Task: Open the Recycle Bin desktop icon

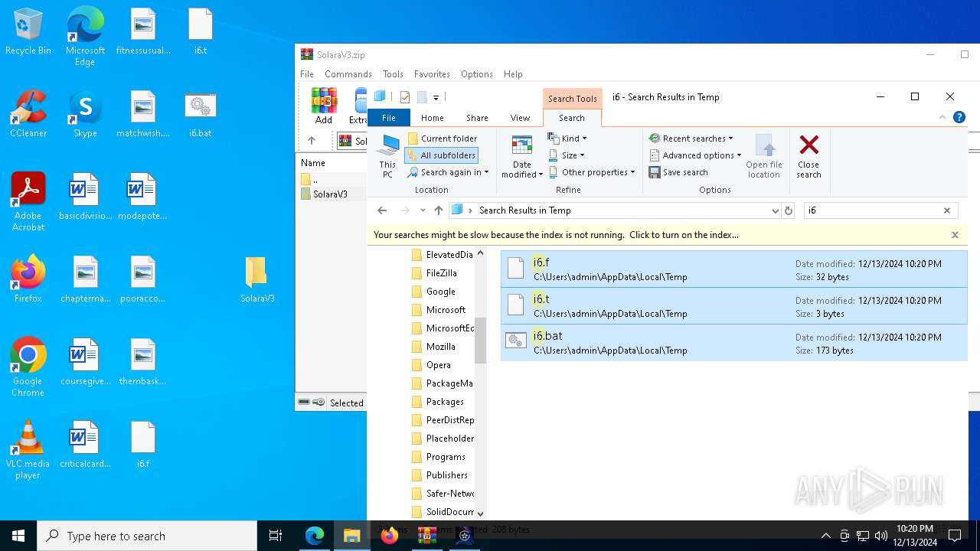Action: (x=28, y=32)
